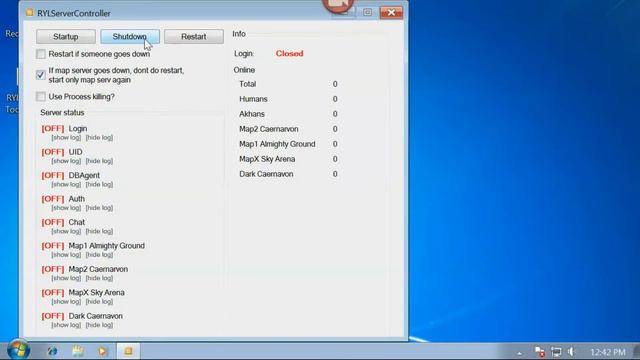Show log for Dark Caernarvon

coord(66,325)
